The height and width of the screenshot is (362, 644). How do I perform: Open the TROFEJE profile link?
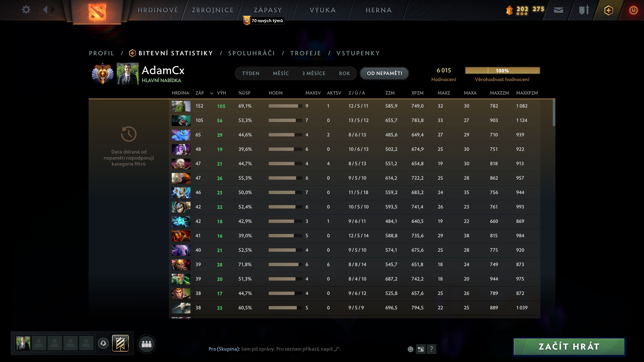(x=306, y=53)
